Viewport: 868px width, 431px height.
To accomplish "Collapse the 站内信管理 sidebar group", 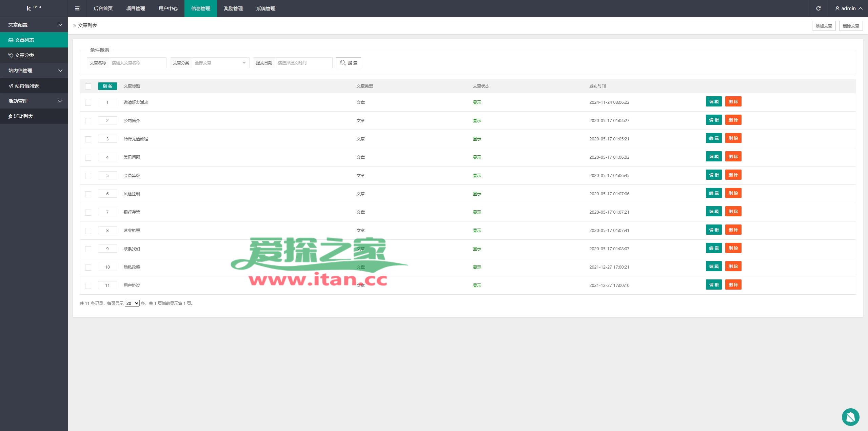I will (34, 71).
